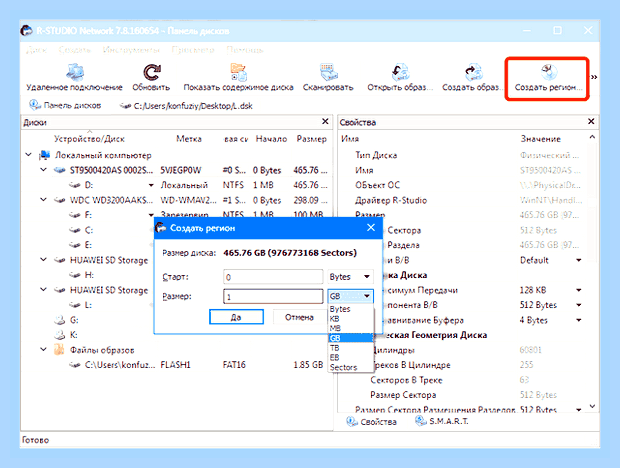
Task: Confirm with the Да button
Action: [x=236, y=317]
